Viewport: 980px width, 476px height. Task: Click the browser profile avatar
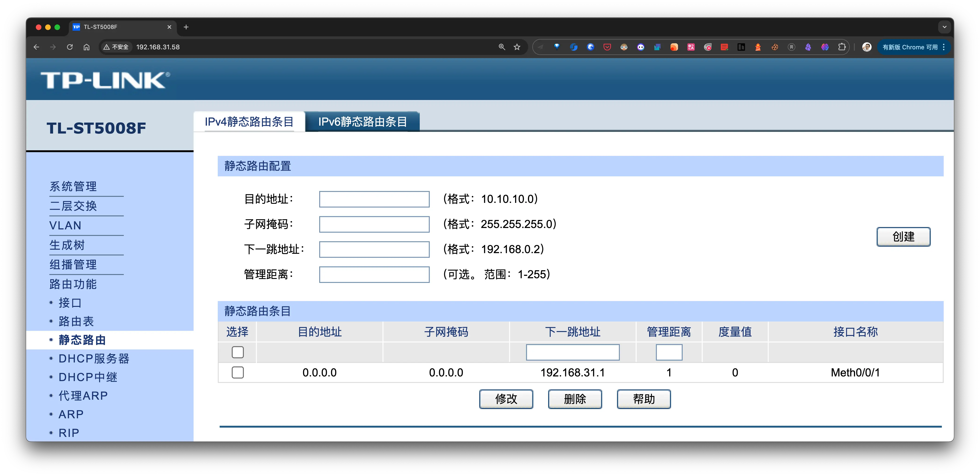point(867,47)
